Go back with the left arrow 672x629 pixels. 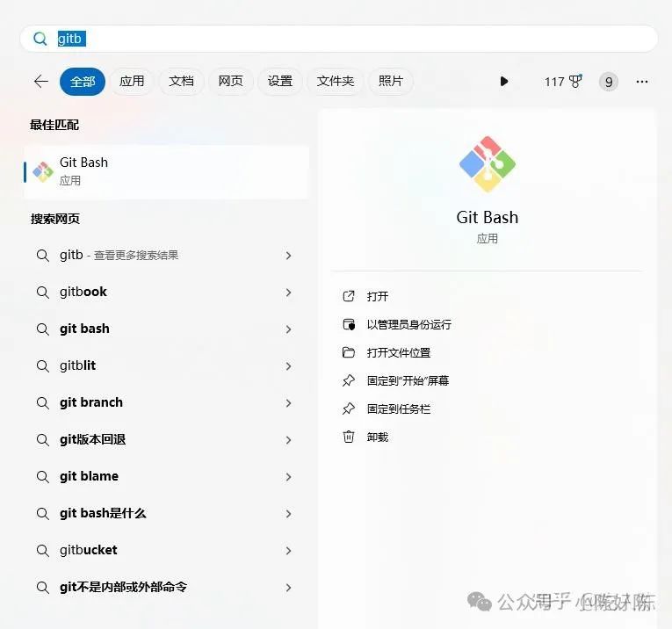click(x=41, y=82)
